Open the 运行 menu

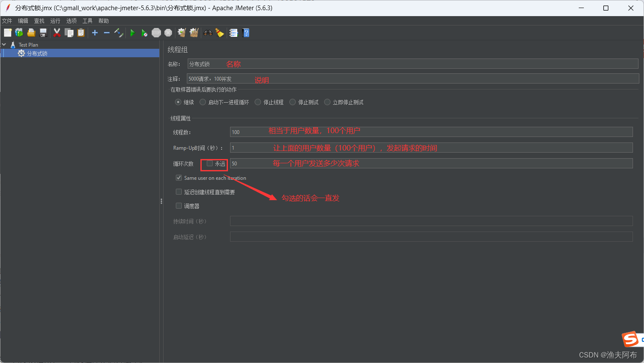point(55,21)
